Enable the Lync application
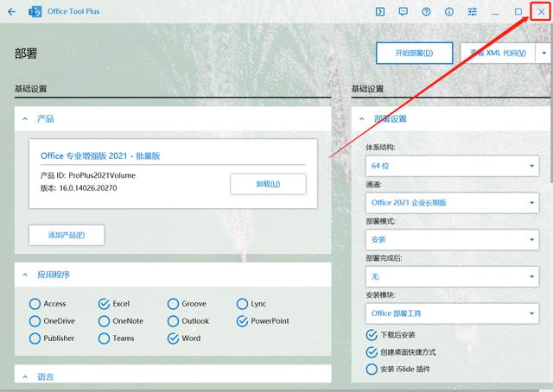Image resolution: width=553 pixels, height=392 pixels. 242,304
